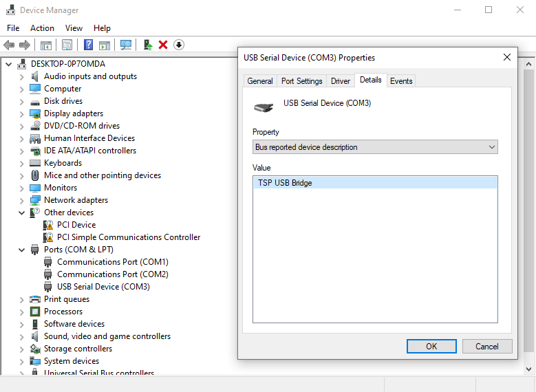Screen dimensions: 536x392
Task: Select Communications Port (COM1)
Action: coord(112,262)
